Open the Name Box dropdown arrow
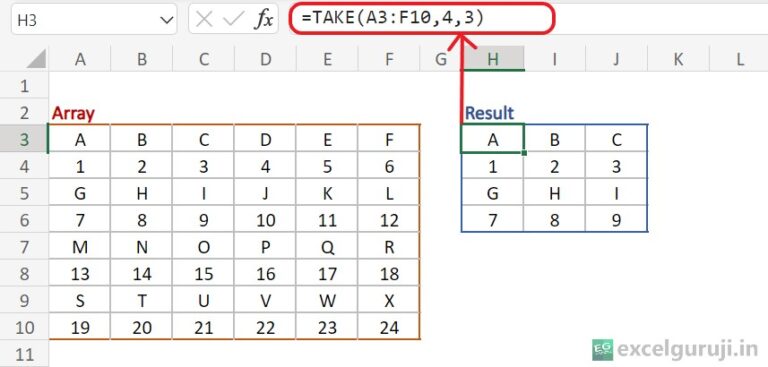The height and width of the screenshot is (367, 768). [167, 20]
